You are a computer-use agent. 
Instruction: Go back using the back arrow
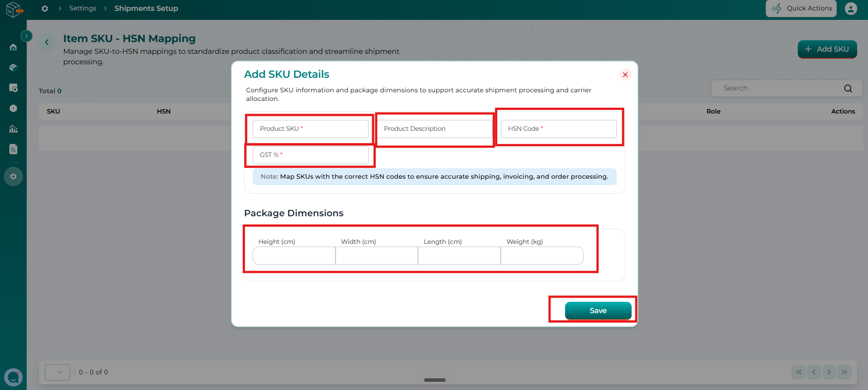[47, 42]
